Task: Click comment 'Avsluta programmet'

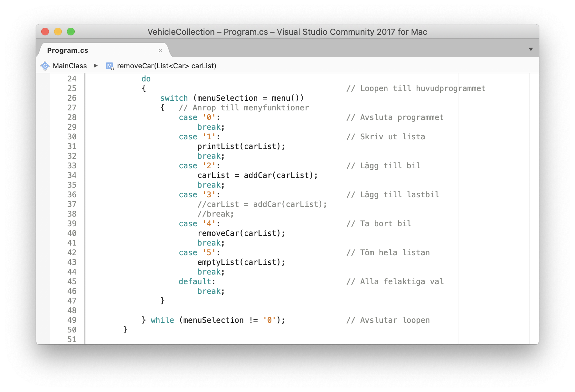Action: pos(395,117)
